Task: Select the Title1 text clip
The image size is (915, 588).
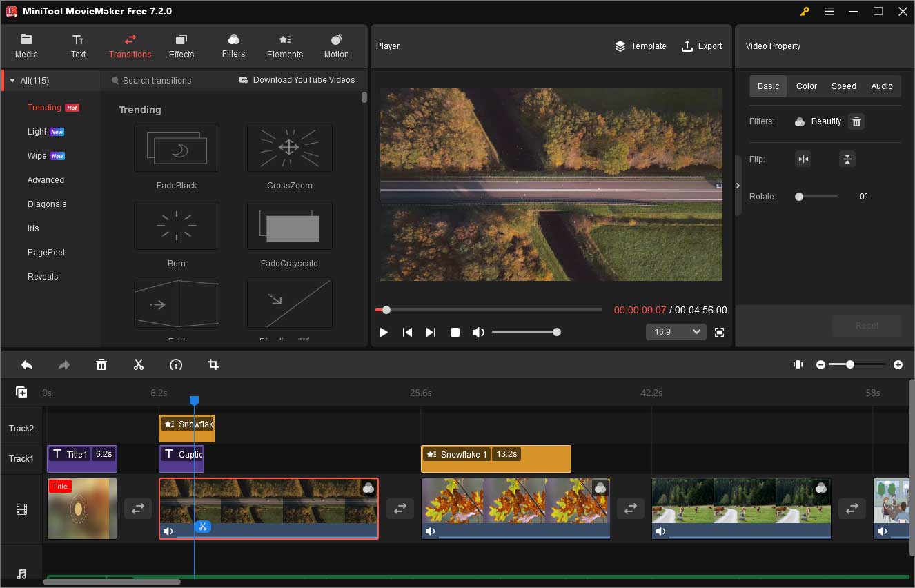Action: tap(82, 459)
